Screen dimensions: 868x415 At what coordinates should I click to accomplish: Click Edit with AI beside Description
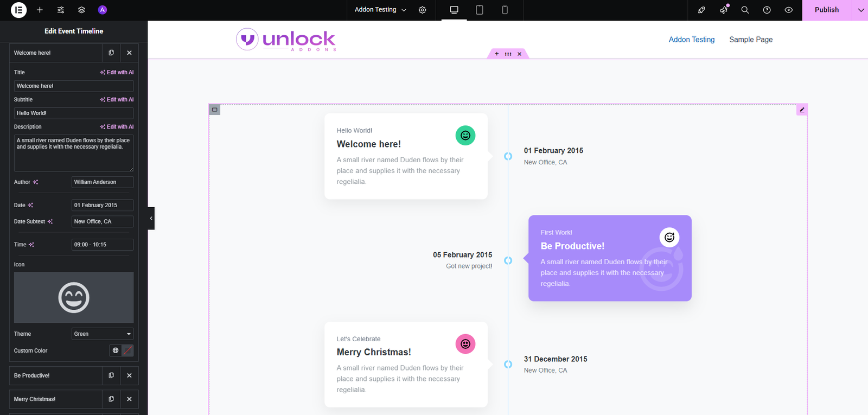(117, 126)
